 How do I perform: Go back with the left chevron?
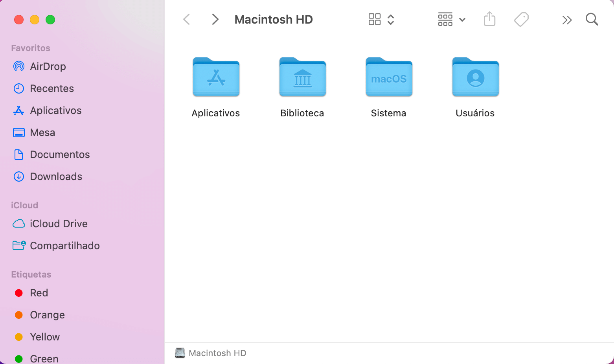pos(187,19)
